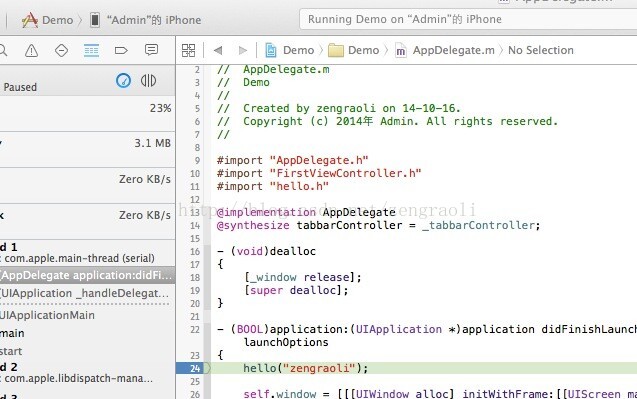
Task: Click line number 24 in the gutter
Action: tap(195, 368)
